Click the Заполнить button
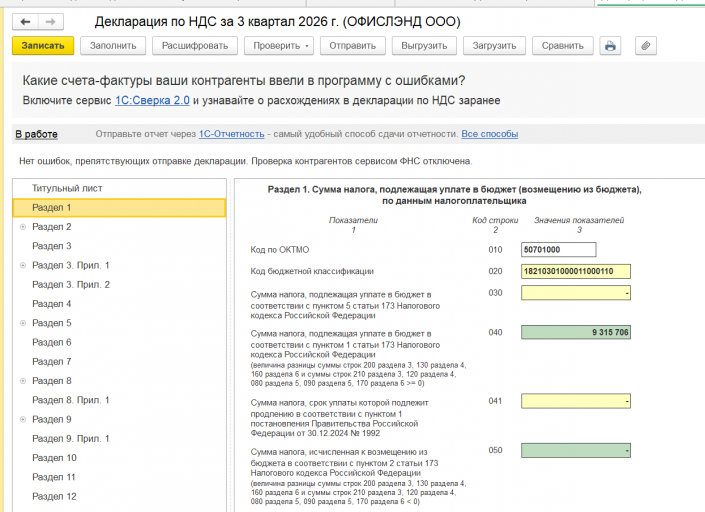The height and width of the screenshot is (512, 705). (x=113, y=46)
